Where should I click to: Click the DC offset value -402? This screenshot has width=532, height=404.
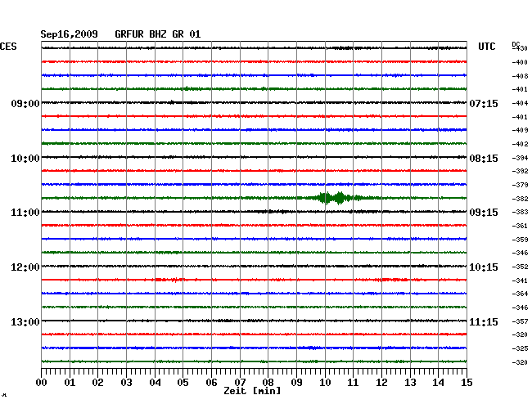coord(520,144)
